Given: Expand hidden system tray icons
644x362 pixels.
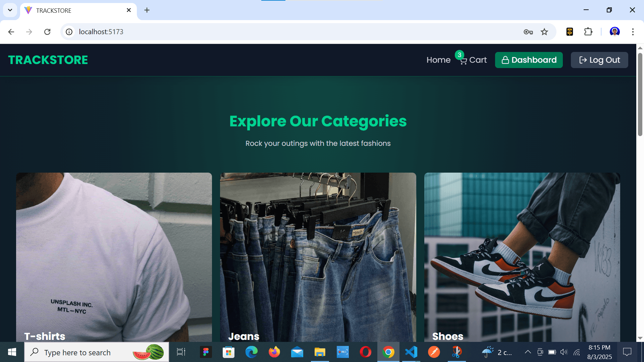Looking at the screenshot, I should click(x=528, y=352).
